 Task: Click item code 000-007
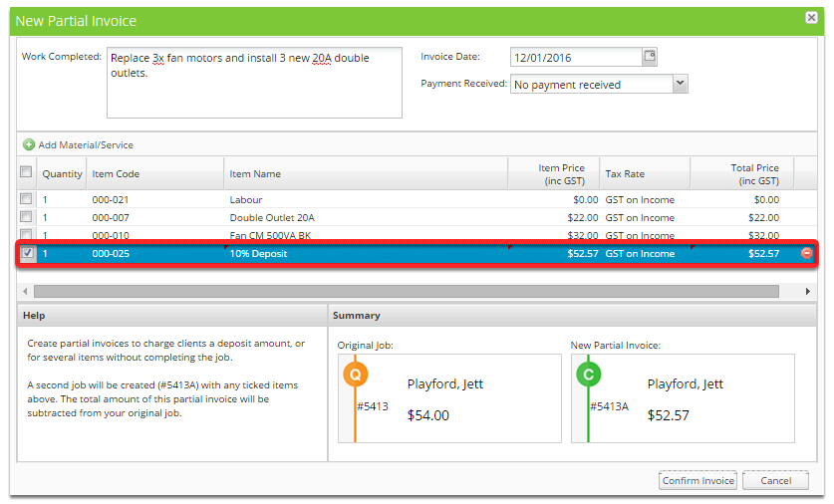click(110, 218)
